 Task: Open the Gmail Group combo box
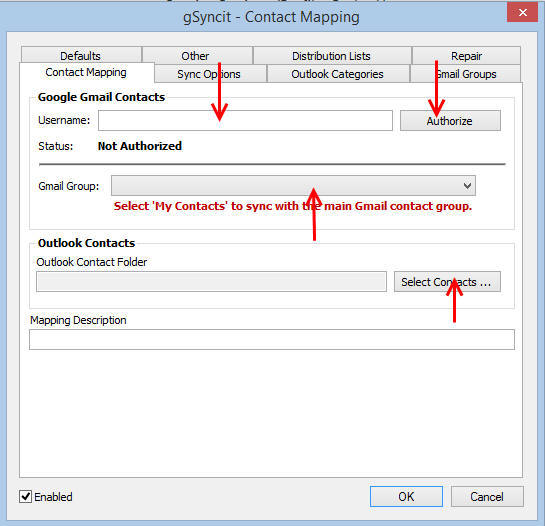click(293, 186)
